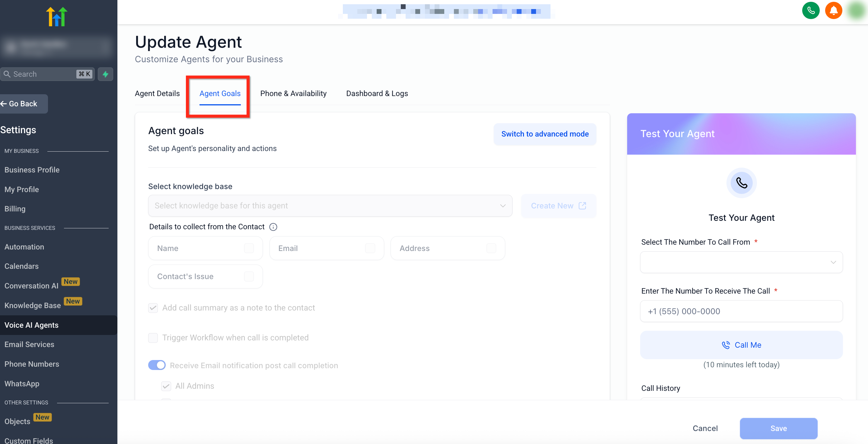
Task: Click Switch to advanced mode button
Action: point(544,134)
